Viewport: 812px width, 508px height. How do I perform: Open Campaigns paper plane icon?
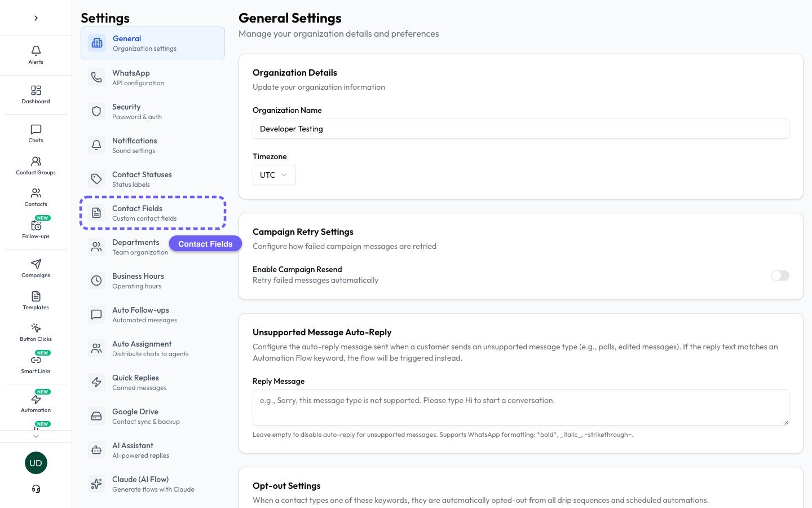[36, 264]
